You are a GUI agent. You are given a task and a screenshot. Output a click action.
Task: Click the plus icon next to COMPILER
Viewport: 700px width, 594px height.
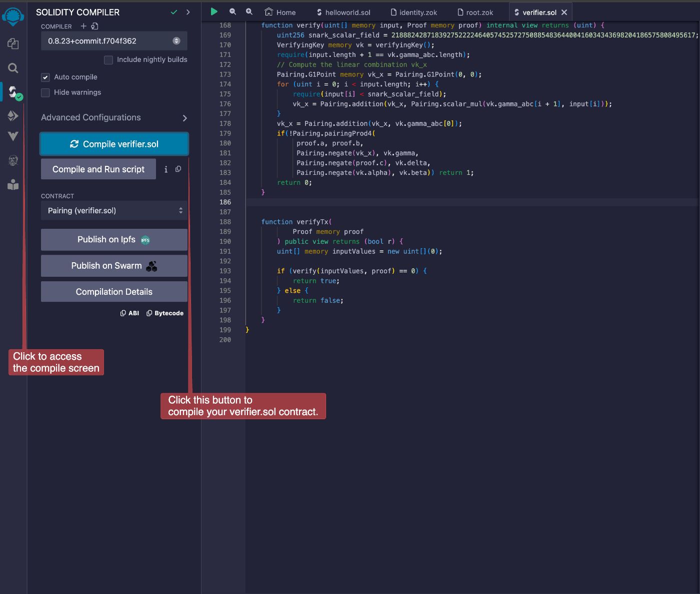pyautogui.click(x=83, y=26)
